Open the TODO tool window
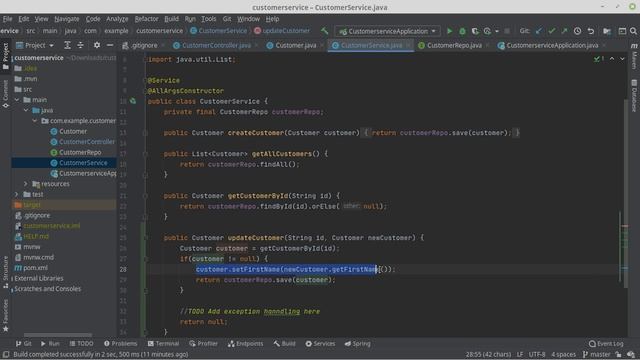Image resolution: width=640 pixels, height=360 pixels. coord(82,344)
